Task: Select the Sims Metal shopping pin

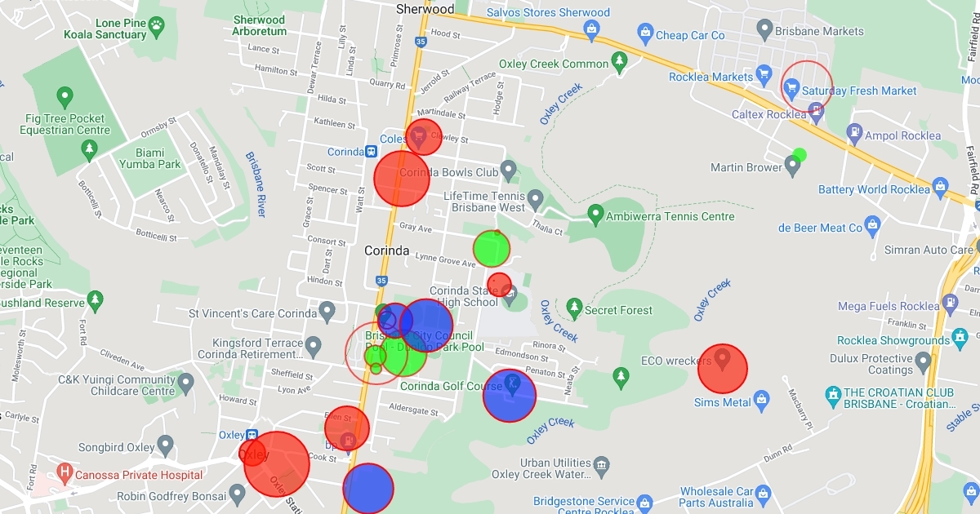Action: coord(762,399)
